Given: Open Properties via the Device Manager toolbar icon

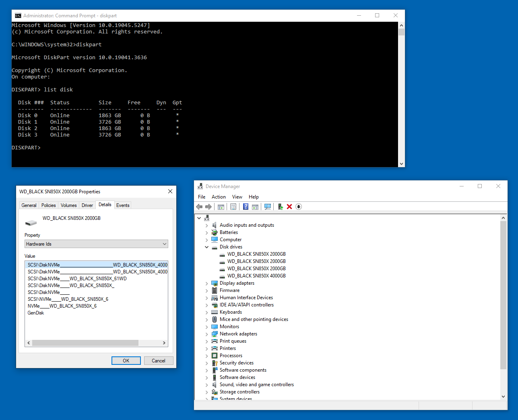Looking at the screenshot, I should [233, 207].
